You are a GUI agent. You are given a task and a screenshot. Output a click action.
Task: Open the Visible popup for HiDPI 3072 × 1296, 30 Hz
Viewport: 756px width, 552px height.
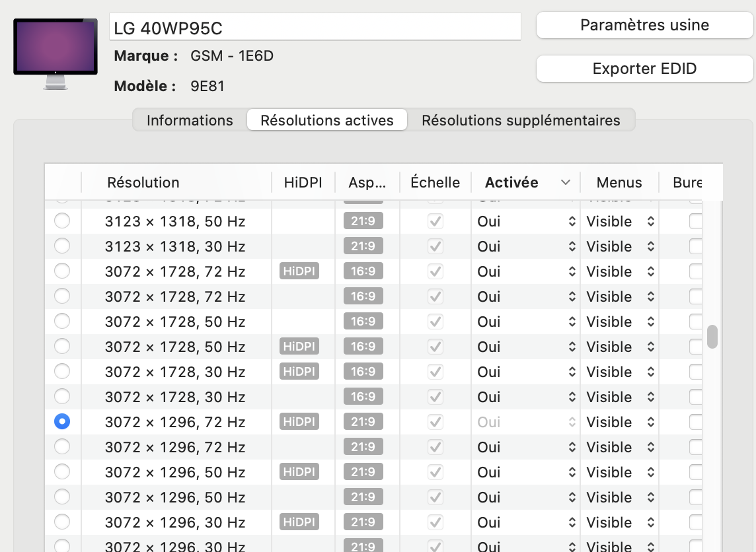point(620,522)
